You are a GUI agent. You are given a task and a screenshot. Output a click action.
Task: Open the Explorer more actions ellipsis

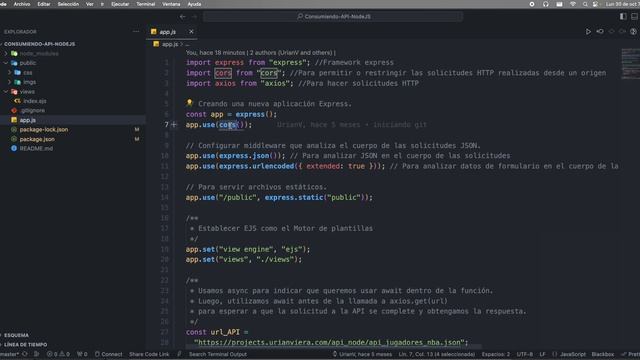point(136,31)
